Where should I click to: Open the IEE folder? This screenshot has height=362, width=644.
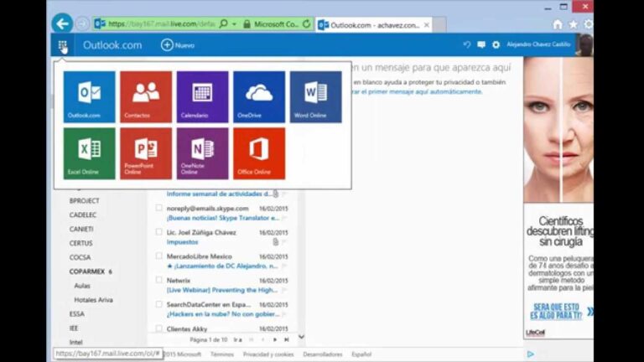[x=74, y=328]
